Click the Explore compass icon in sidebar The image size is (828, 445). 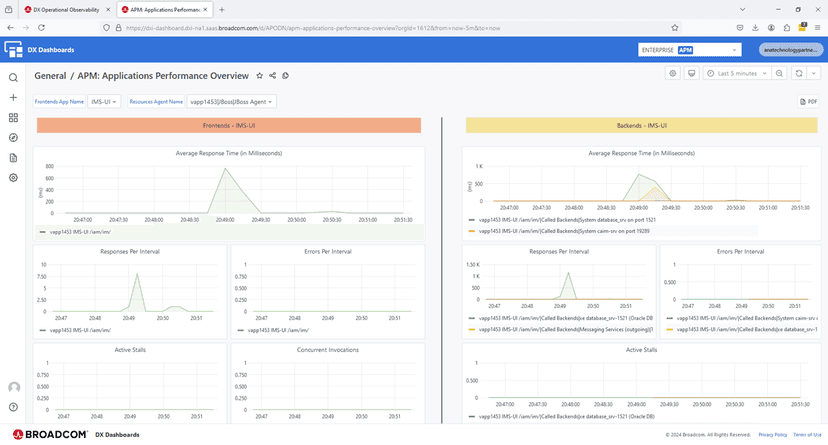point(13,138)
